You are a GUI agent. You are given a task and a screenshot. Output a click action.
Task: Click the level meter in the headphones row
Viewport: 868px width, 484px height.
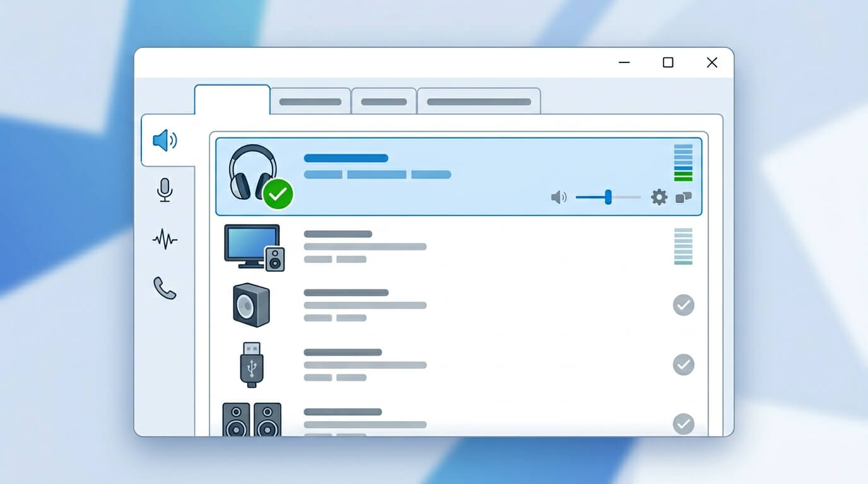coord(683,163)
